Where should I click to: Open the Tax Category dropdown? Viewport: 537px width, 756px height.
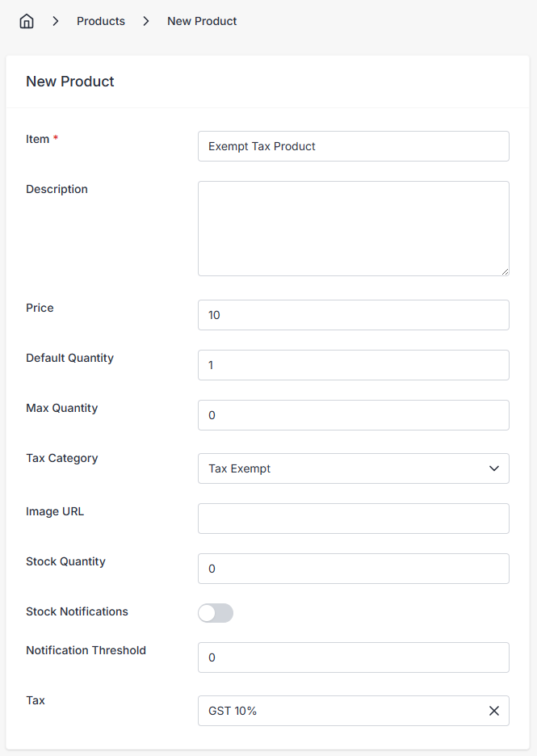tap(353, 468)
